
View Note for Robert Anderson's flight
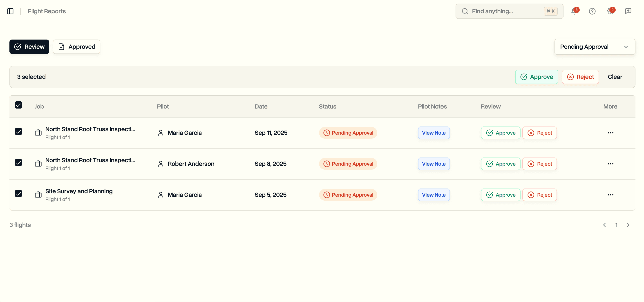[x=434, y=164]
